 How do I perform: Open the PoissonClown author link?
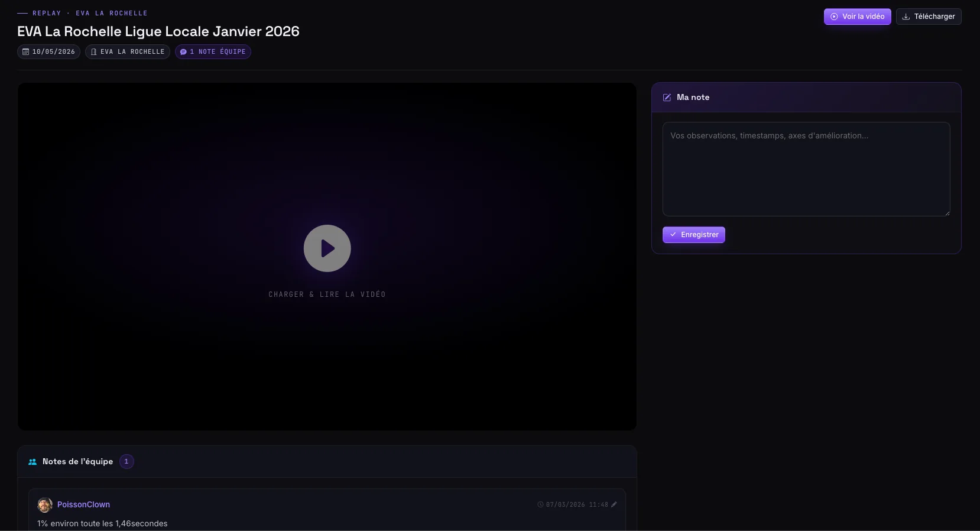pos(83,504)
